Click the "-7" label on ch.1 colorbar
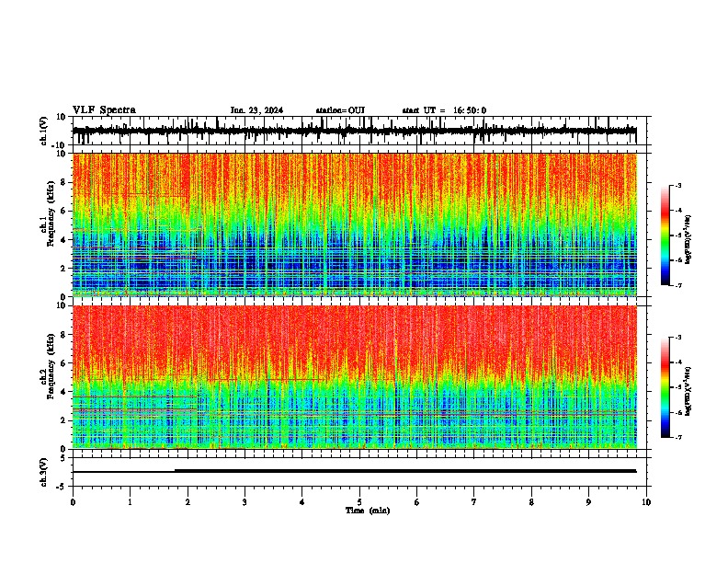 pyautogui.click(x=677, y=285)
